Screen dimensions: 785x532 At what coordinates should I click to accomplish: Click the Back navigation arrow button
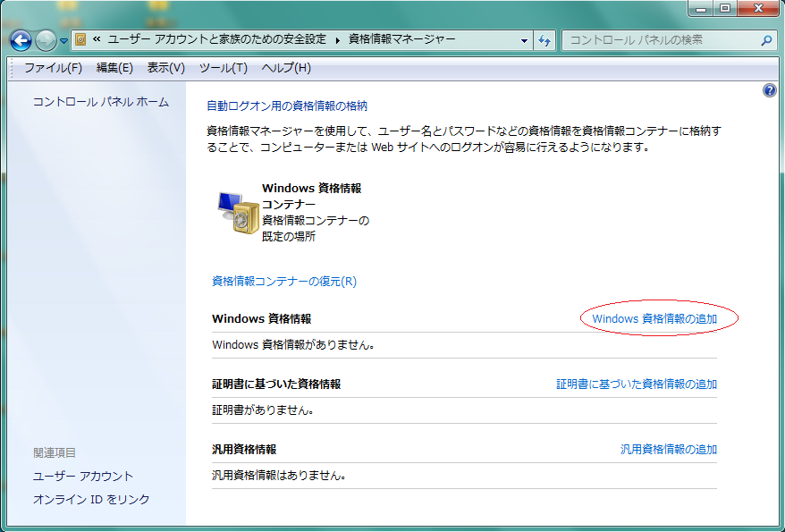coord(21,40)
